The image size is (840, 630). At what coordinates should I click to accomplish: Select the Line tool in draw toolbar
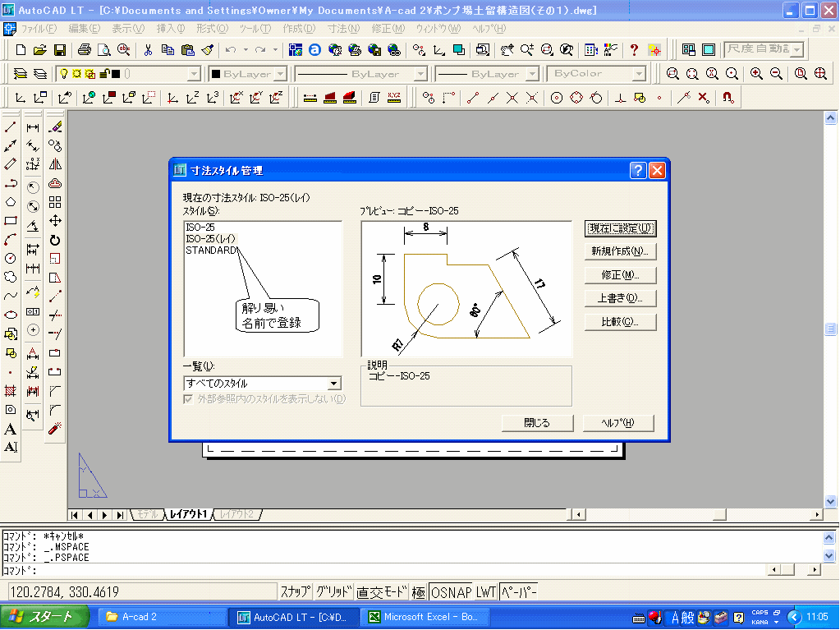click(10, 127)
